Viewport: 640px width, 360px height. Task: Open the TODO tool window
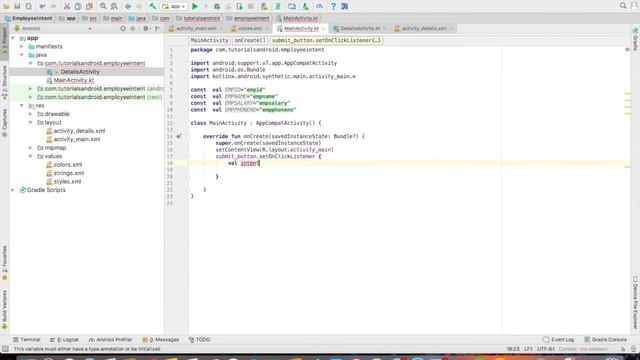tap(199, 340)
